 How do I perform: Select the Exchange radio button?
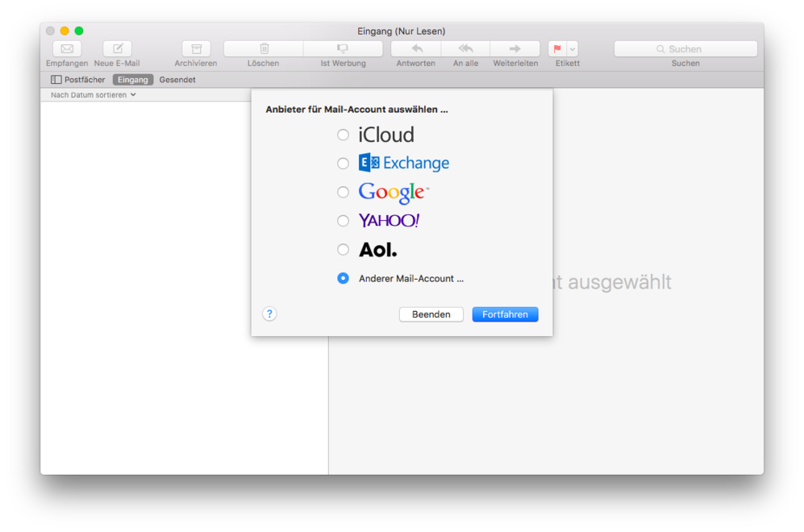coord(343,164)
